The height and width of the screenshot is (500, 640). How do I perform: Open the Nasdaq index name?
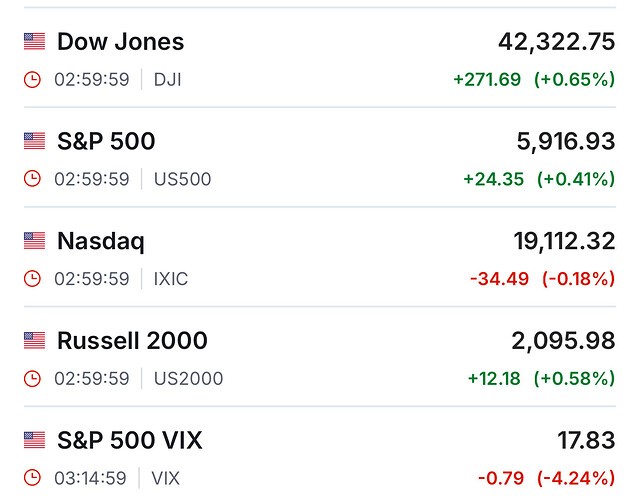pos(100,241)
